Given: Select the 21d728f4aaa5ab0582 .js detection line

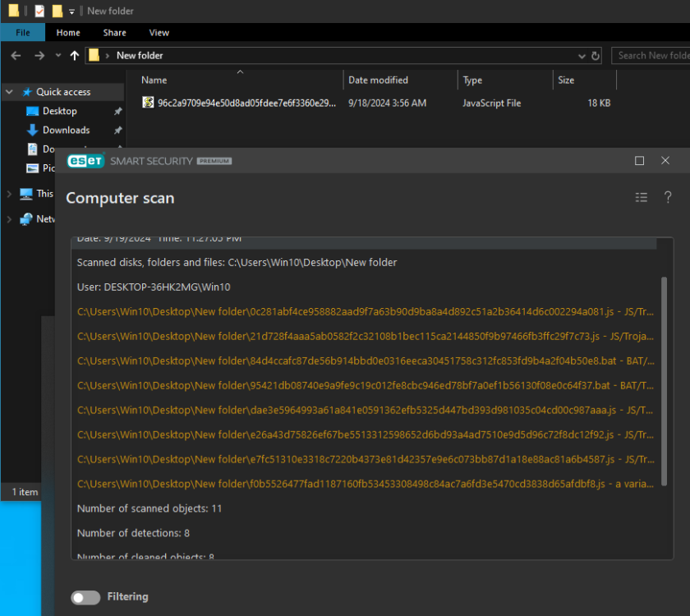Looking at the screenshot, I should [x=366, y=336].
